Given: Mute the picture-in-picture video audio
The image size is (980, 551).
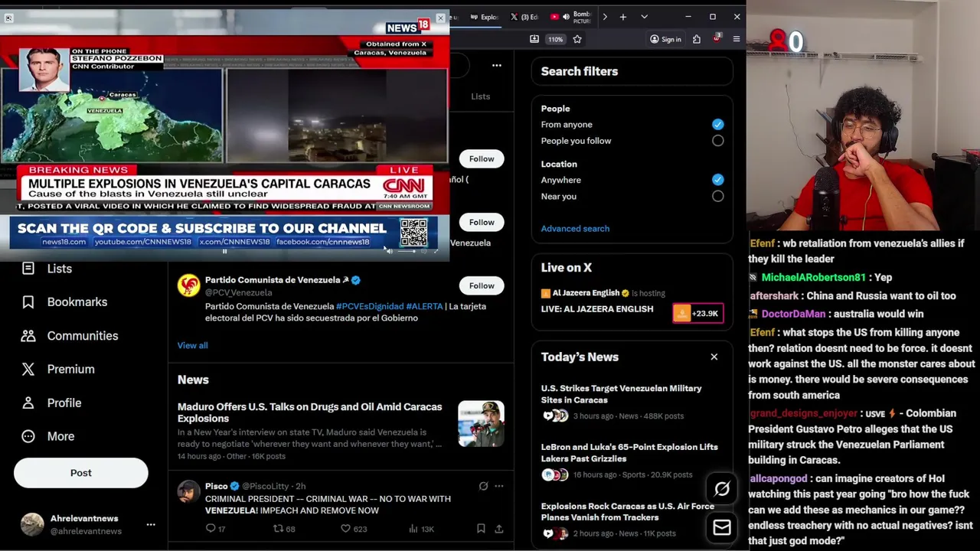Looking at the screenshot, I should coord(389,251).
